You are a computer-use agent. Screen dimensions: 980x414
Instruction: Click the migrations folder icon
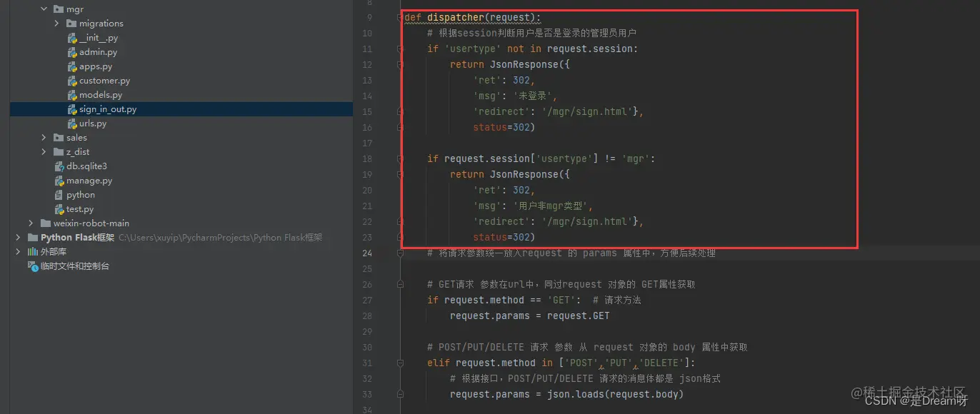[71, 24]
